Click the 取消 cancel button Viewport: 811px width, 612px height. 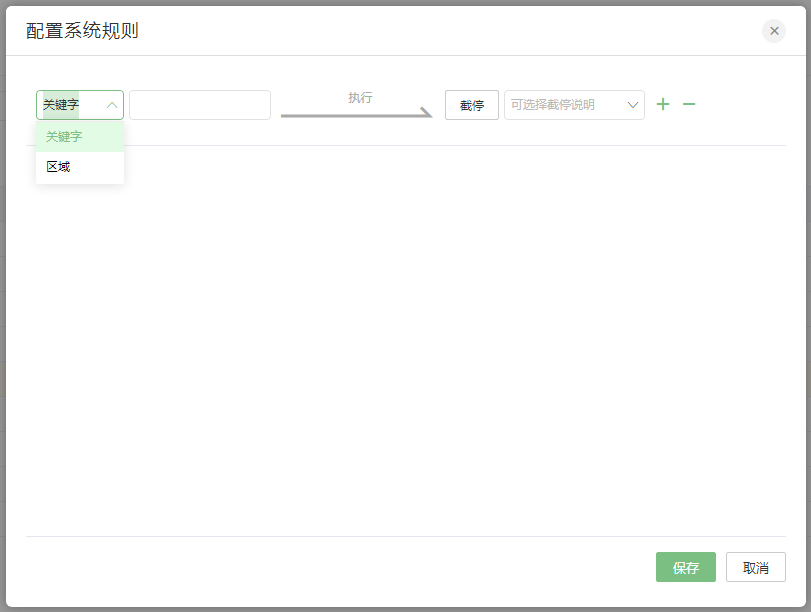756,567
